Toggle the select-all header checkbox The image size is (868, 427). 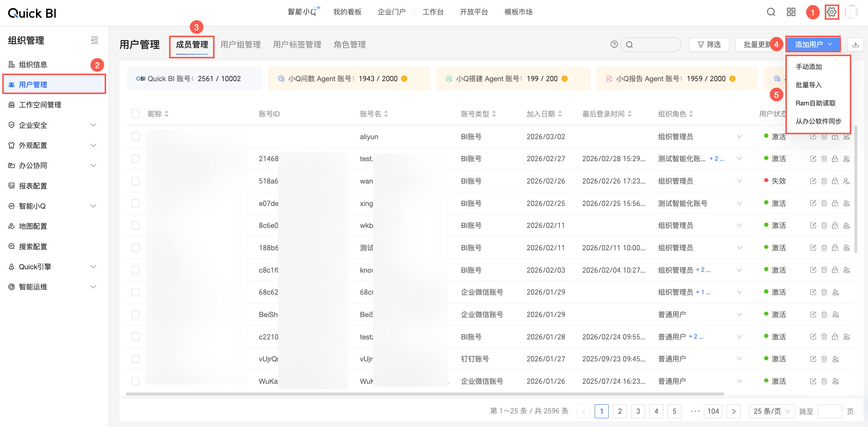pyautogui.click(x=135, y=114)
